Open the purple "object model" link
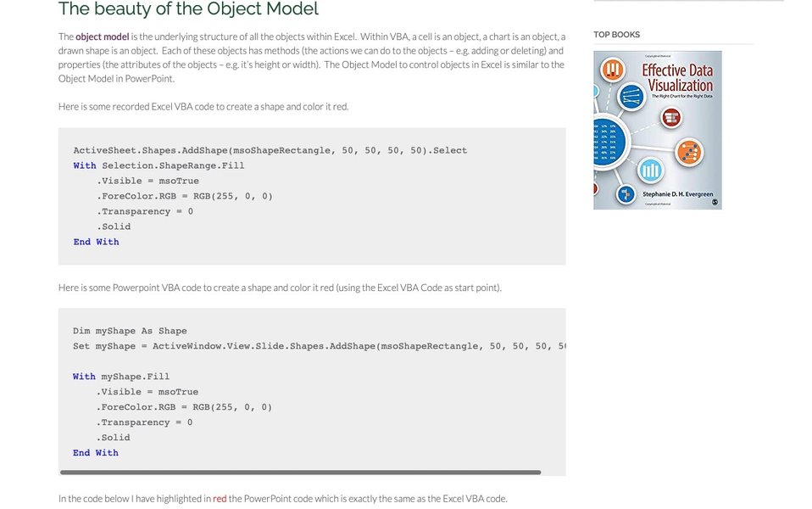The image size is (812, 509). coord(102,36)
